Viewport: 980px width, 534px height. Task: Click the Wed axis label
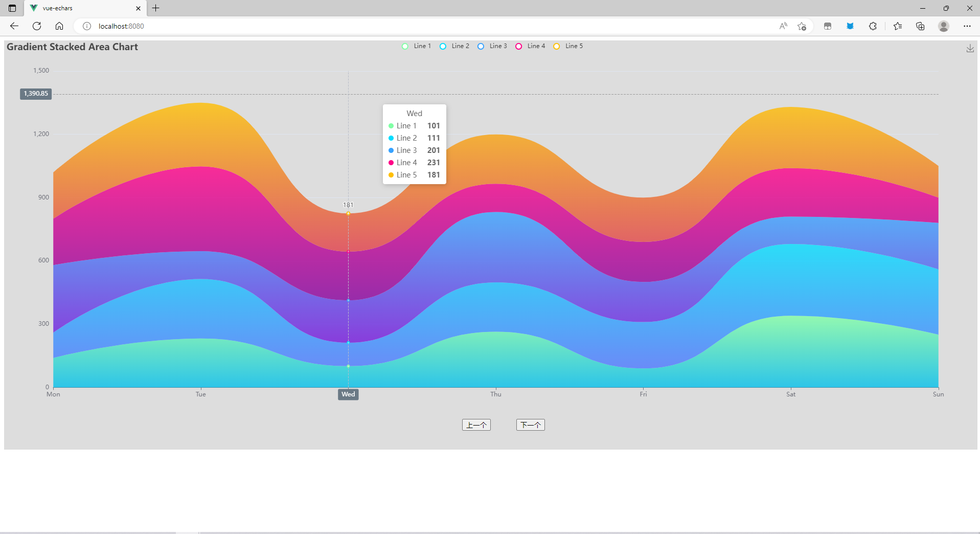pyautogui.click(x=348, y=394)
